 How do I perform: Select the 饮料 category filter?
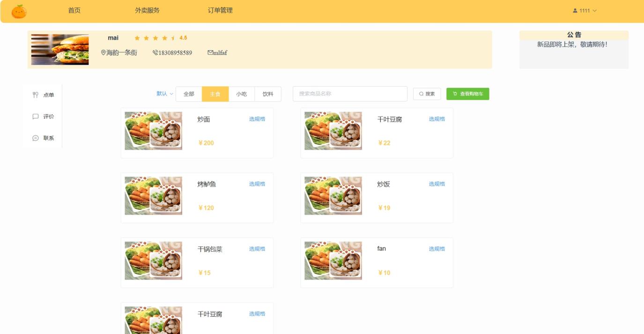click(268, 94)
